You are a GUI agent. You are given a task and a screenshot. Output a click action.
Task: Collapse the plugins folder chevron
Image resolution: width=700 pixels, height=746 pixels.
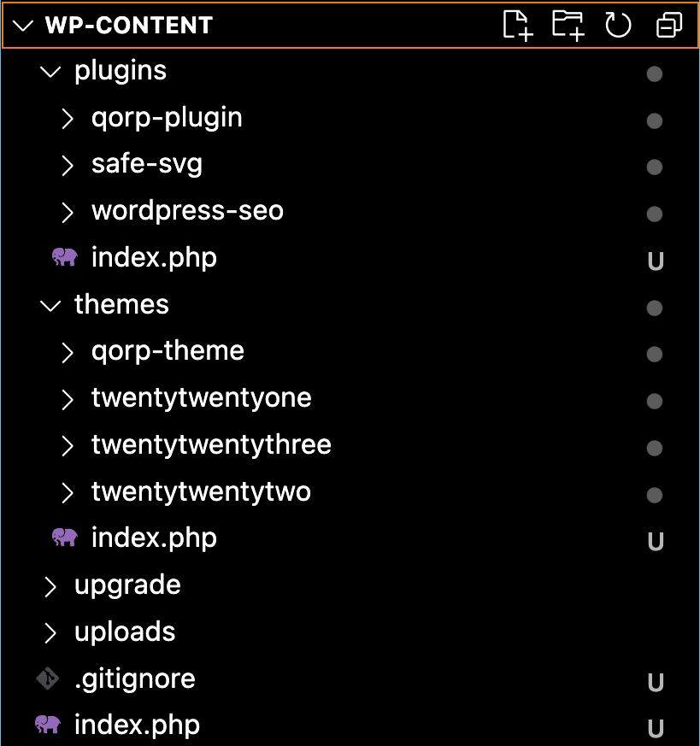(51, 72)
